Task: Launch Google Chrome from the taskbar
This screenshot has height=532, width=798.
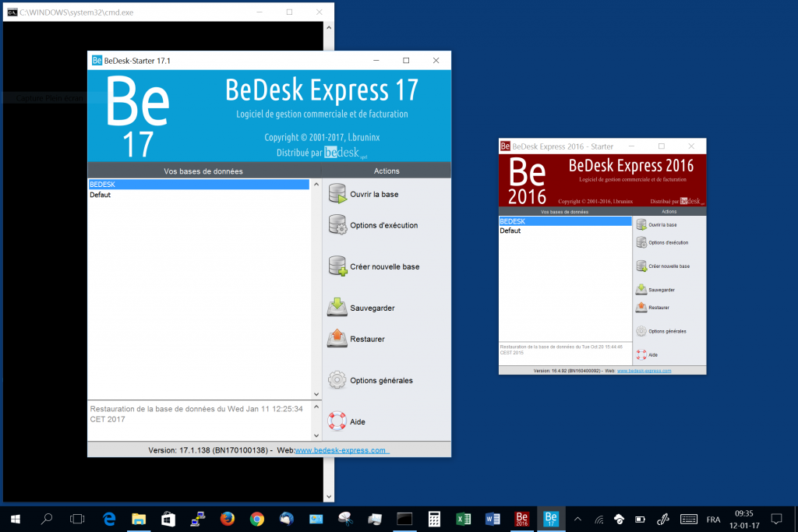Action: 257,519
